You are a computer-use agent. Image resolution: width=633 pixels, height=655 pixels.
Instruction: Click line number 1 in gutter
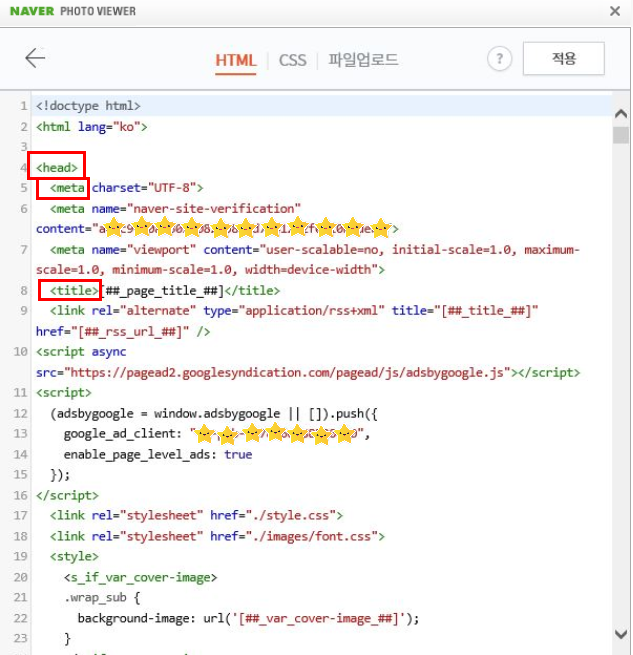coord(24,106)
